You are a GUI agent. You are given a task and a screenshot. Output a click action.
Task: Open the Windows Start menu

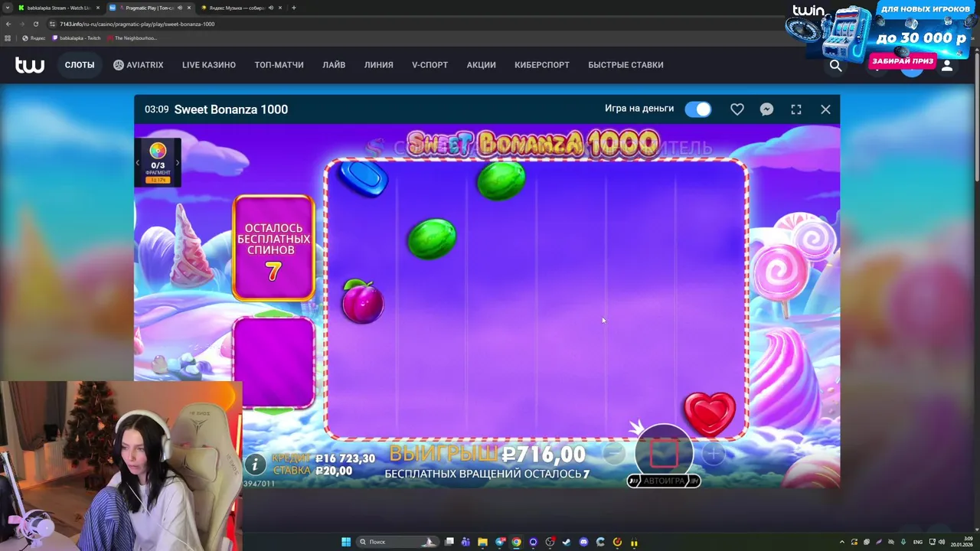(x=346, y=542)
